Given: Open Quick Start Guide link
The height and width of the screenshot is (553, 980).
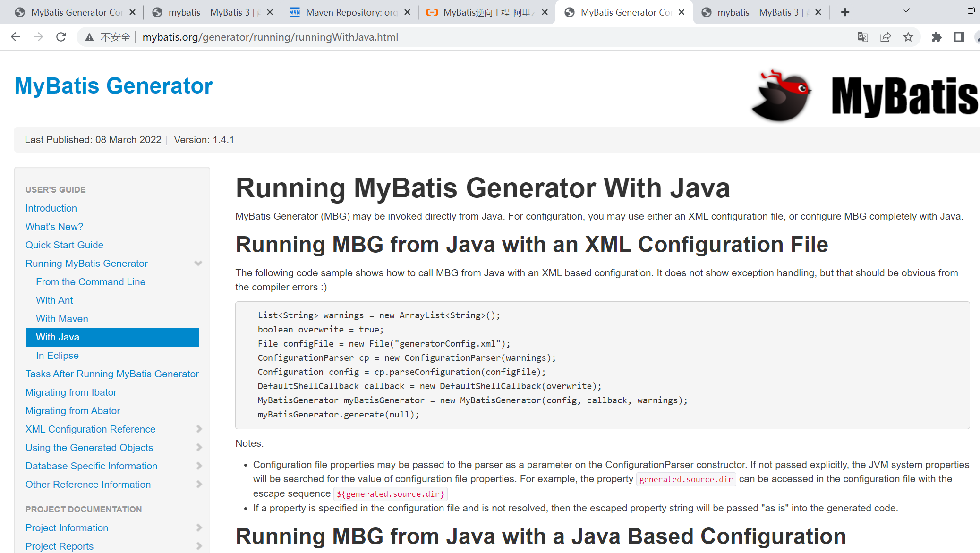Looking at the screenshot, I should coord(64,245).
